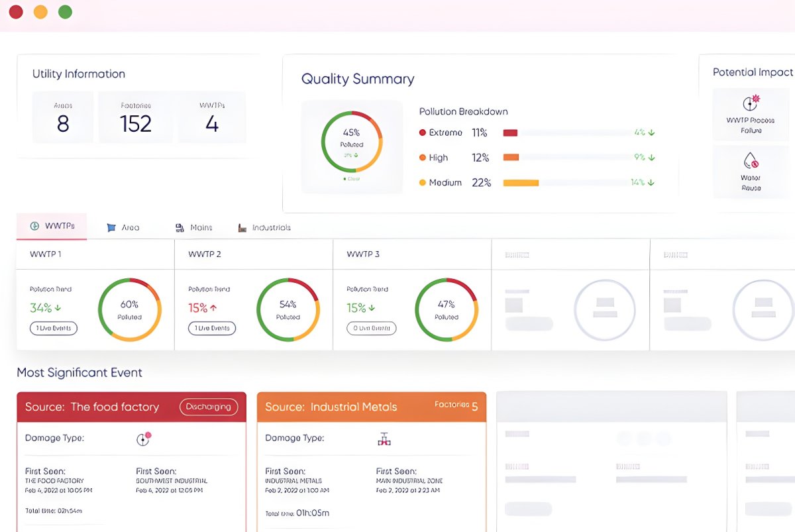
Task: Click the WWTP Process Failure icon
Action: click(751, 103)
